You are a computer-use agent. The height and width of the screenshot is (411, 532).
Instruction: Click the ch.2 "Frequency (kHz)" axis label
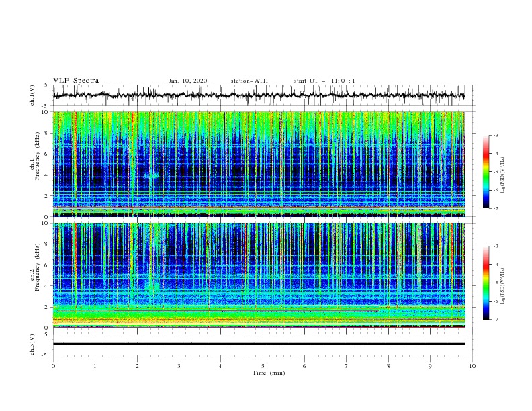point(38,267)
